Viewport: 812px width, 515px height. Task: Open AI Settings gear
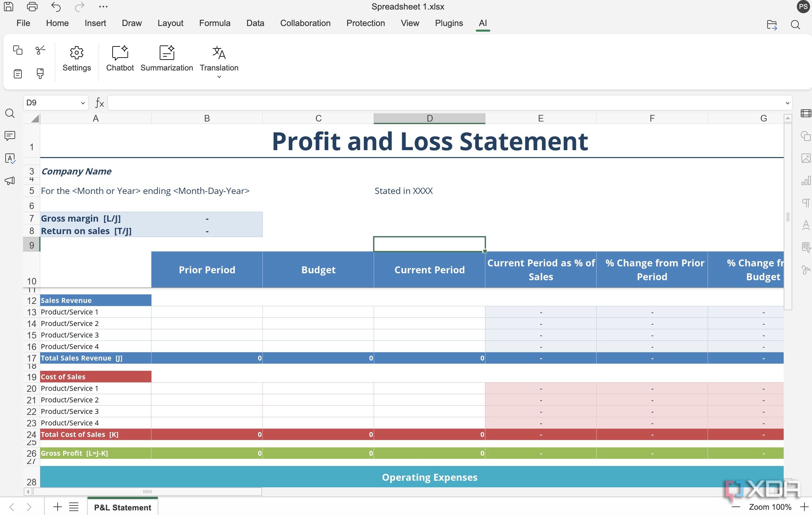coord(76,59)
